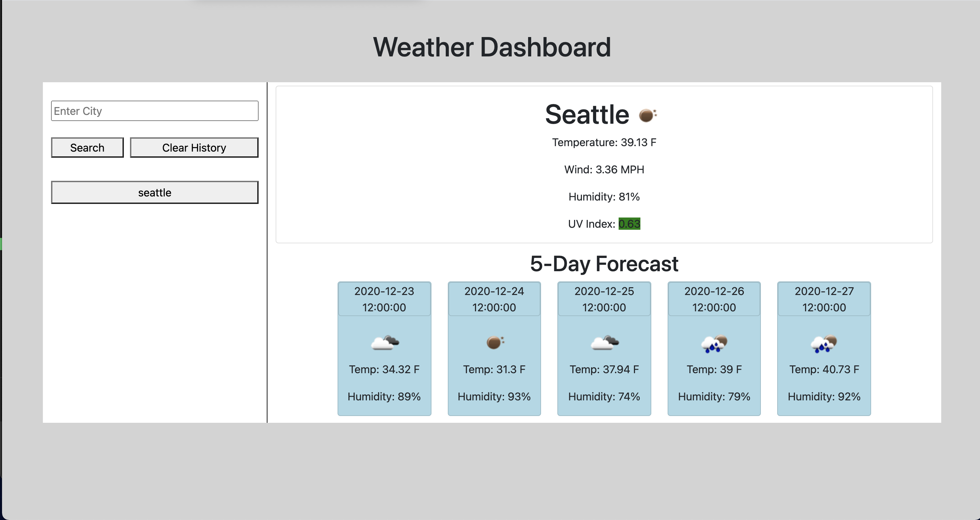
Task: Click the 2020-12-23 forecast card date header
Action: pyautogui.click(x=384, y=299)
